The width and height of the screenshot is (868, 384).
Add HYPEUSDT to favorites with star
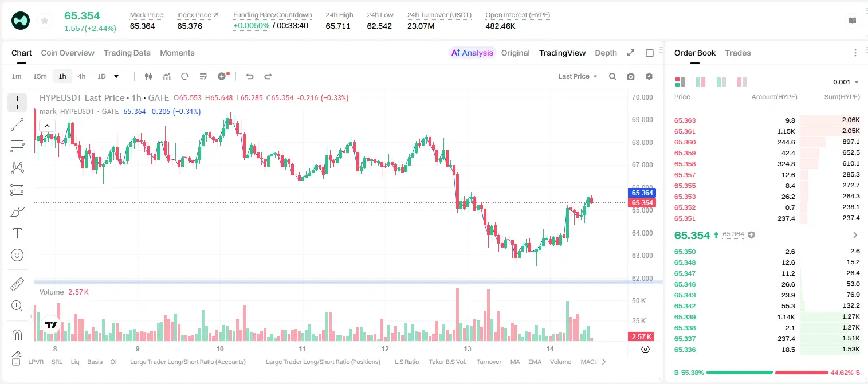click(44, 21)
